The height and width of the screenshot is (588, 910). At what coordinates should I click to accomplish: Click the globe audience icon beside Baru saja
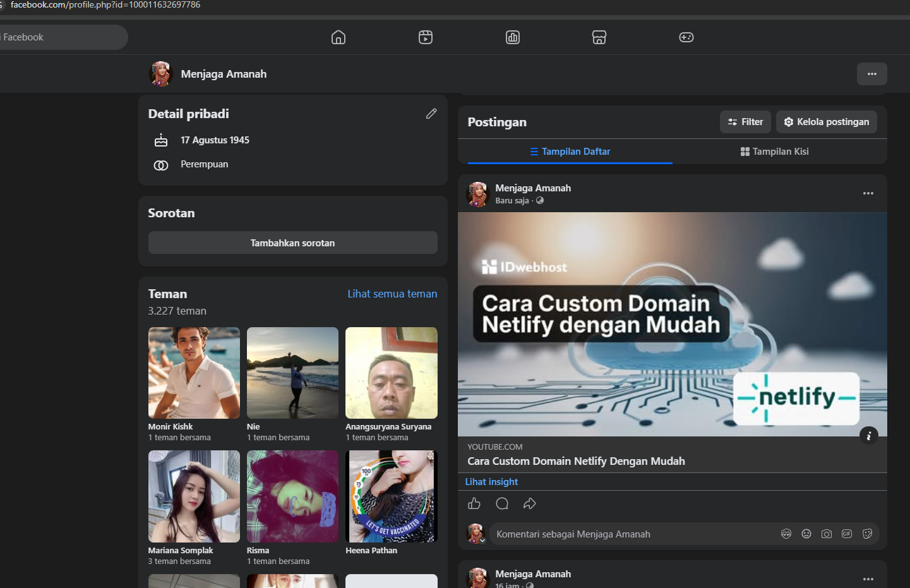click(x=540, y=201)
